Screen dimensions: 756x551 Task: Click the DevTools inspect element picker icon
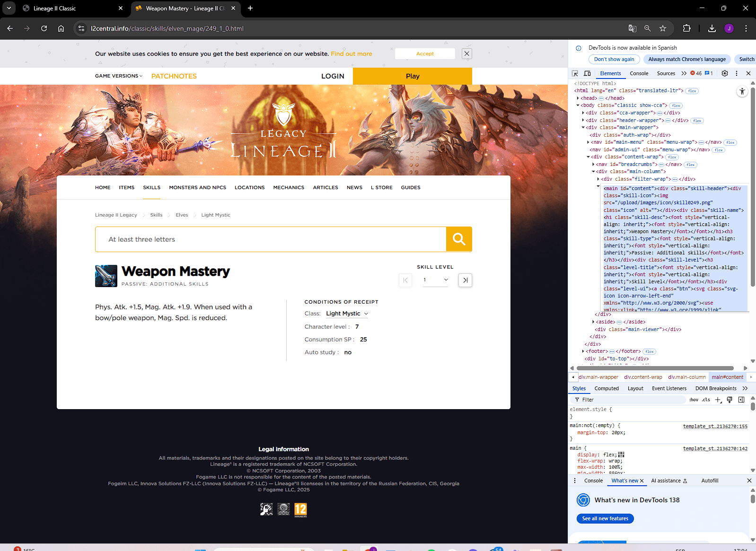tap(575, 73)
